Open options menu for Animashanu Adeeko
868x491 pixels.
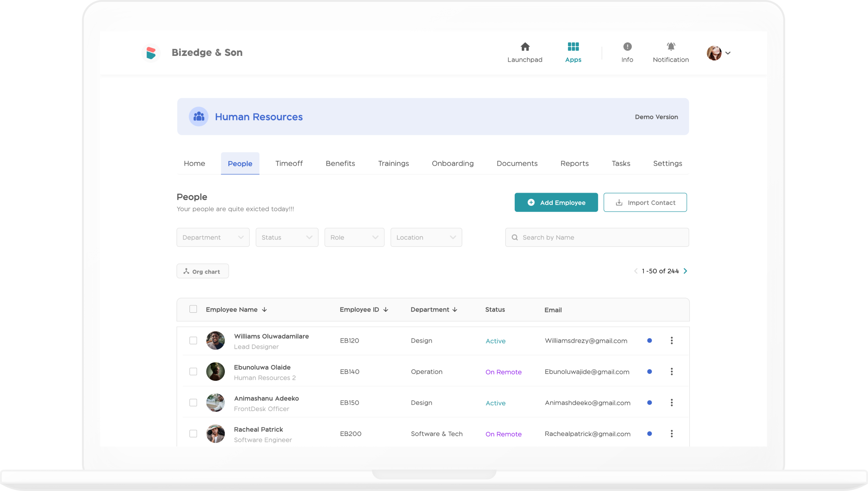672,402
